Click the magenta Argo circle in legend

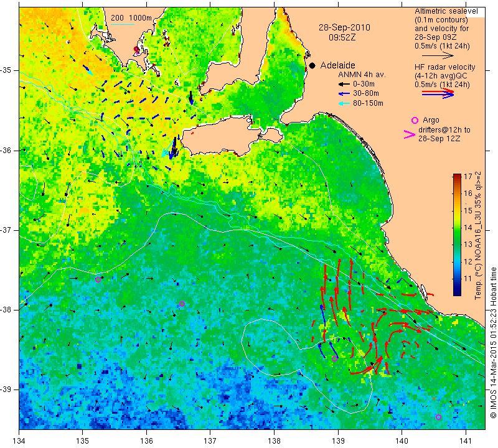click(415, 120)
